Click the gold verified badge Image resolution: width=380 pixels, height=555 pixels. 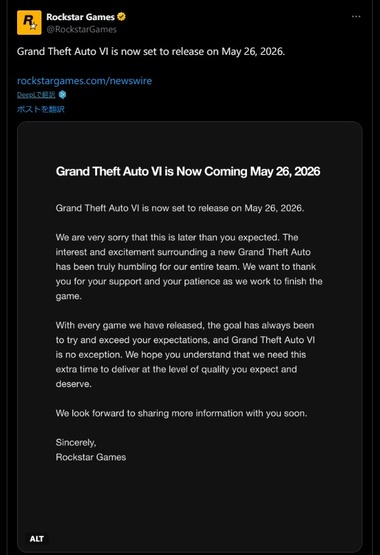(121, 17)
